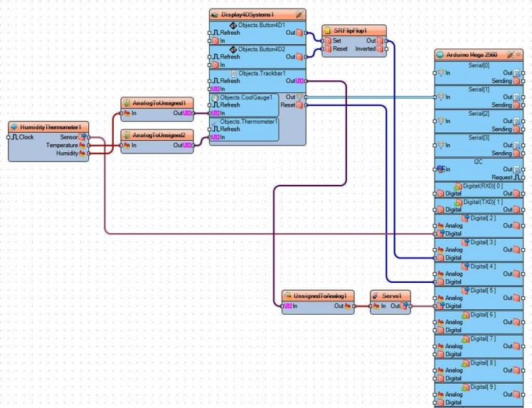This screenshot has width=532, height=408.
Task: Open Arduino Mega 2560 wrench tools icon
Action: click(x=510, y=55)
